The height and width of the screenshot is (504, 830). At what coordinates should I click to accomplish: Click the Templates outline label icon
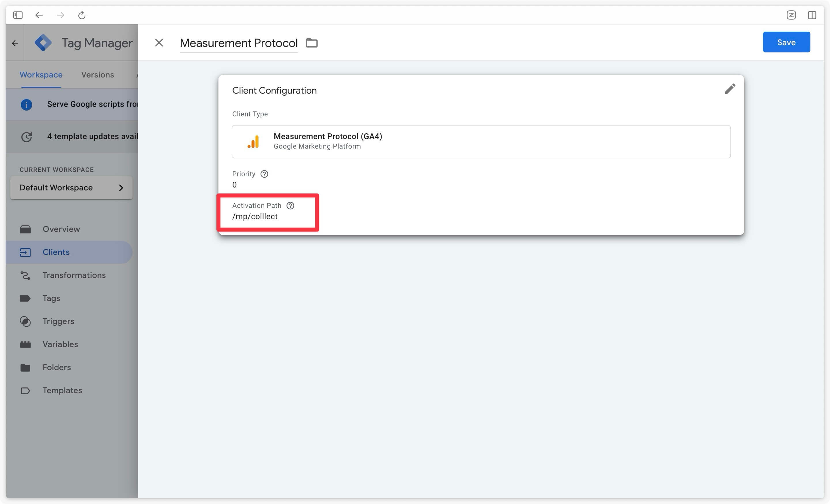click(25, 391)
